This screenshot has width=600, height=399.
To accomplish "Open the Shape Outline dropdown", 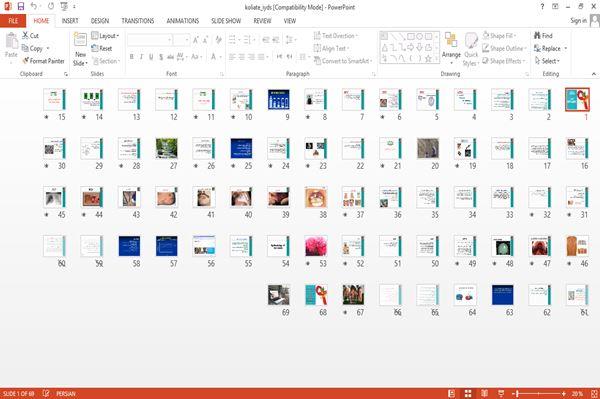I will point(505,49).
